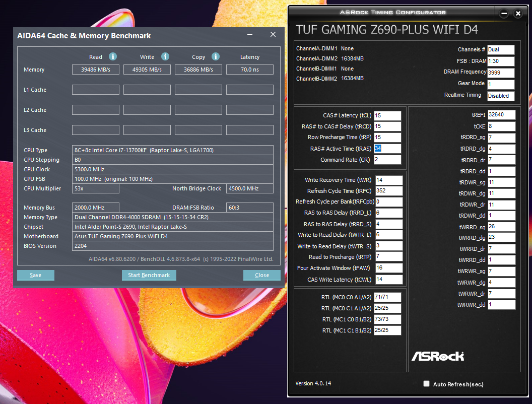Click the Version 4.0.14 text
532x404 pixels.
click(x=313, y=383)
